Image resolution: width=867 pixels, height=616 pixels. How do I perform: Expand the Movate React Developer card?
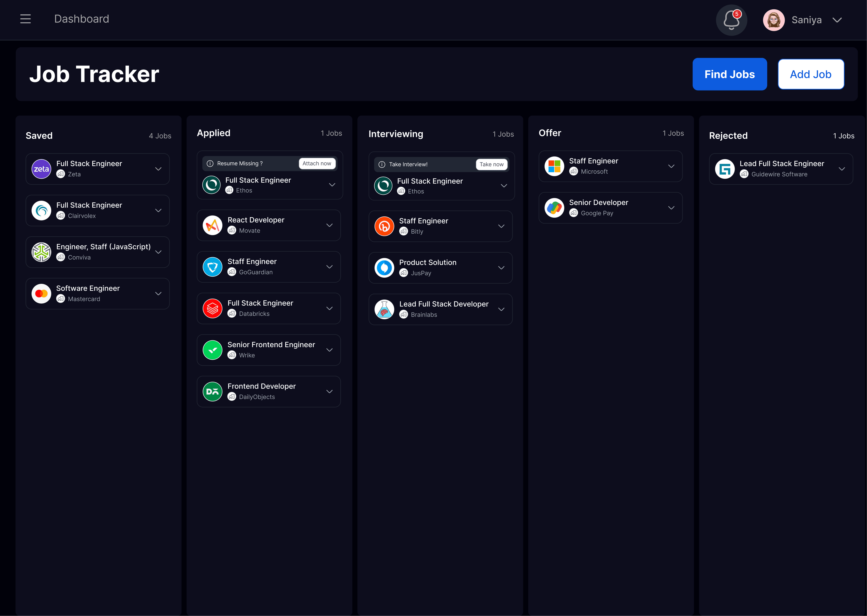[x=329, y=225]
